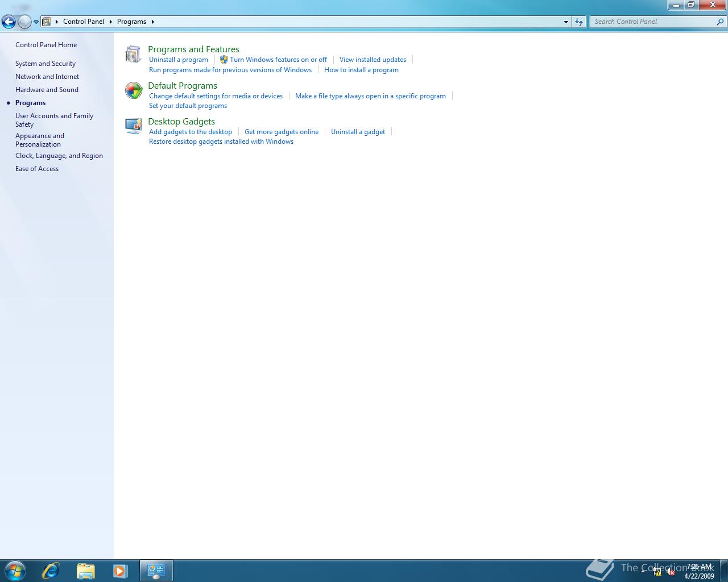Screen dimensions: 728x582
Task: Click the Default Programs icon
Action: pos(133,90)
